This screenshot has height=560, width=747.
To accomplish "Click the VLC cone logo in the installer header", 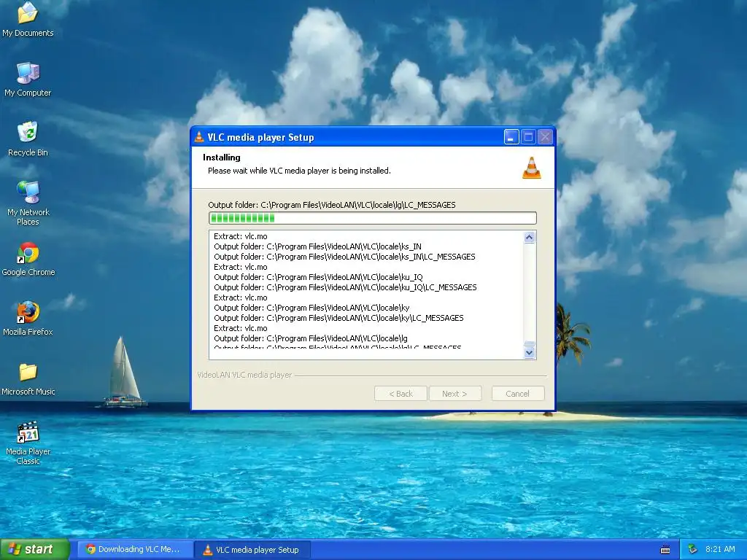I will point(532,168).
